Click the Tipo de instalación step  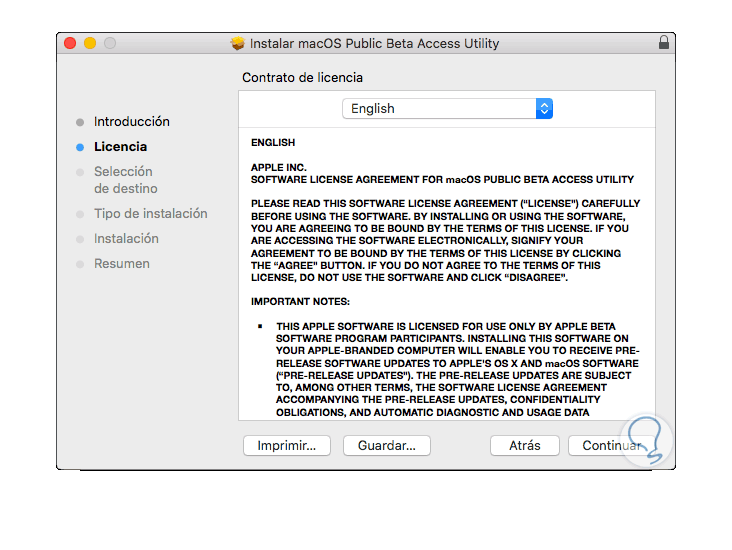point(150,213)
